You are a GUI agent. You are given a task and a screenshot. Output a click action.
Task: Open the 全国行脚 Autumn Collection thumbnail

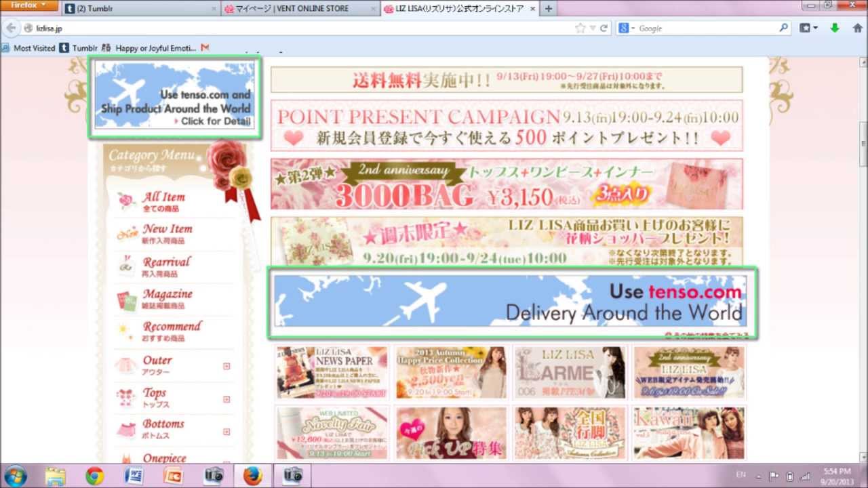(570, 432)
